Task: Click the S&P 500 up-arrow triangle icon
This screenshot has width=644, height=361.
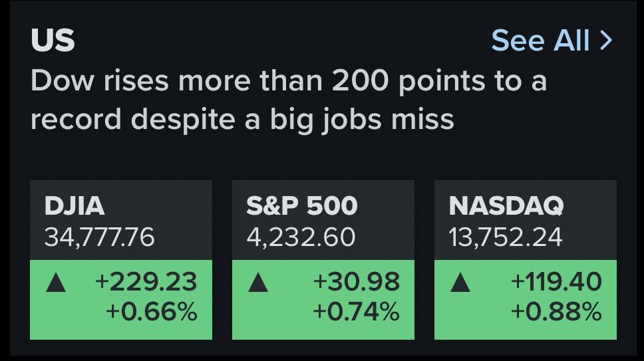Action: (x=258, y=283)
